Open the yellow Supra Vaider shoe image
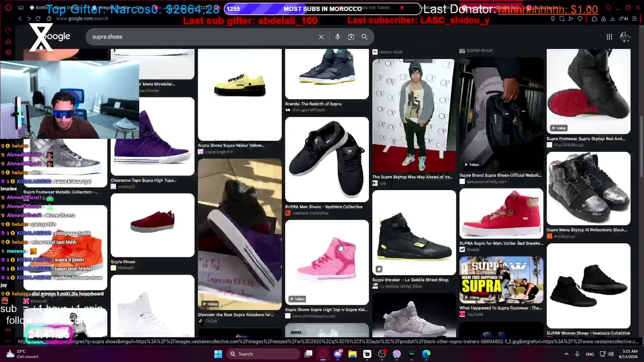 point(239,95)
